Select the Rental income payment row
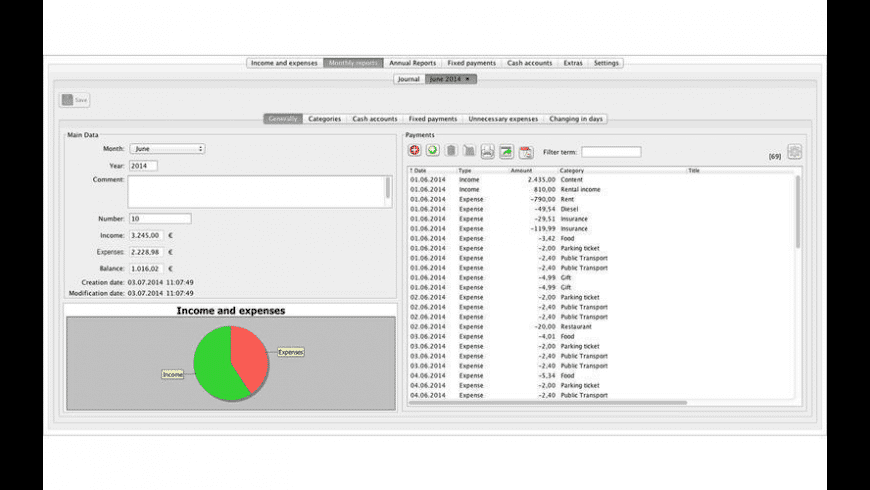This screenshot has height=490, width=870. click(x=602, y=189)
